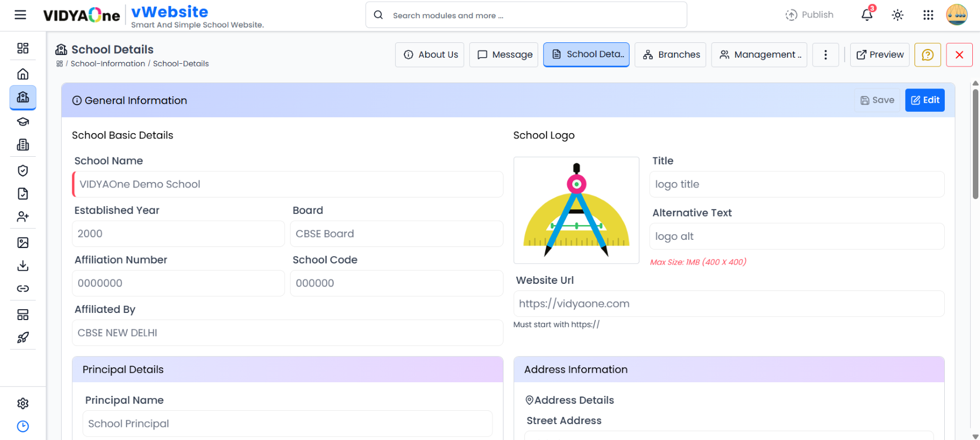Switch to the Management tab
Image resolution: width=980 pixels, height=440 pixels.
pos(759,54)
